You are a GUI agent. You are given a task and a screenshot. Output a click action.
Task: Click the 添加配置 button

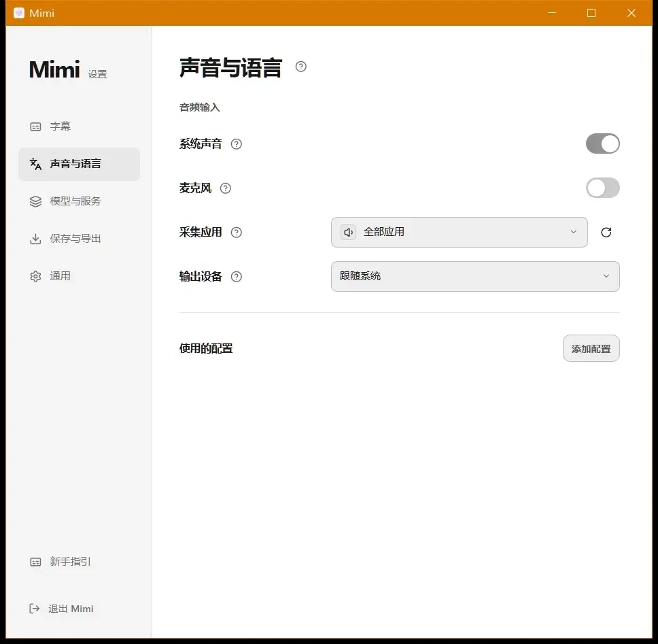[x=591, y=348]
